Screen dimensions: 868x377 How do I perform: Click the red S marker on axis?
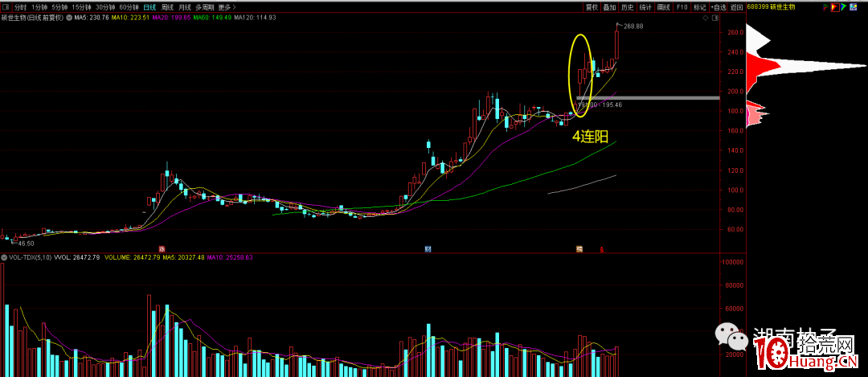pos(601,250)
